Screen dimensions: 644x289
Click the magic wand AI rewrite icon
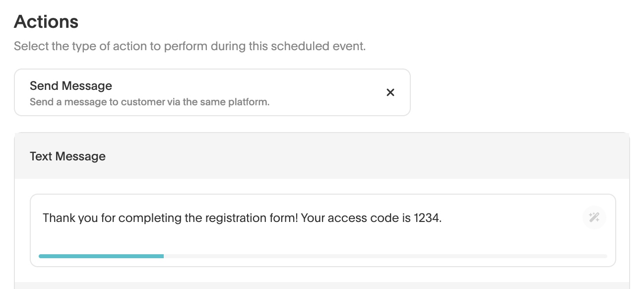[x=594, y=217]
